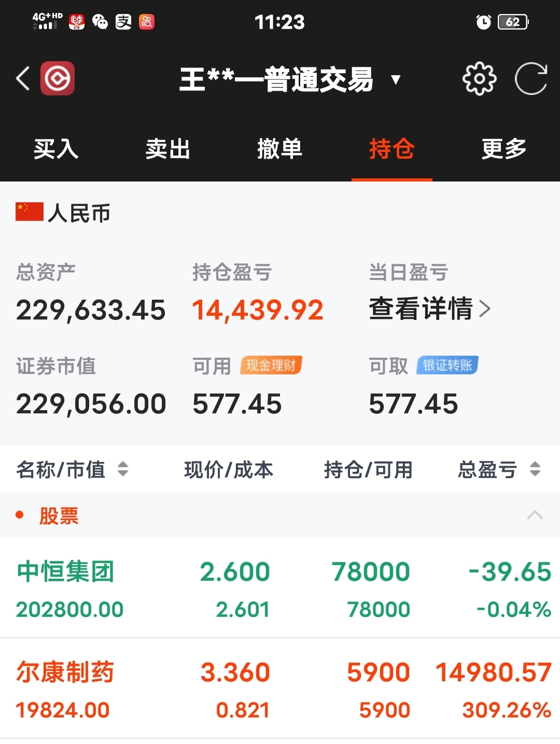Tap the China flag currency icon
Image resolution: width=560 pixels, height=744 pixels.
tap(30, 212)
